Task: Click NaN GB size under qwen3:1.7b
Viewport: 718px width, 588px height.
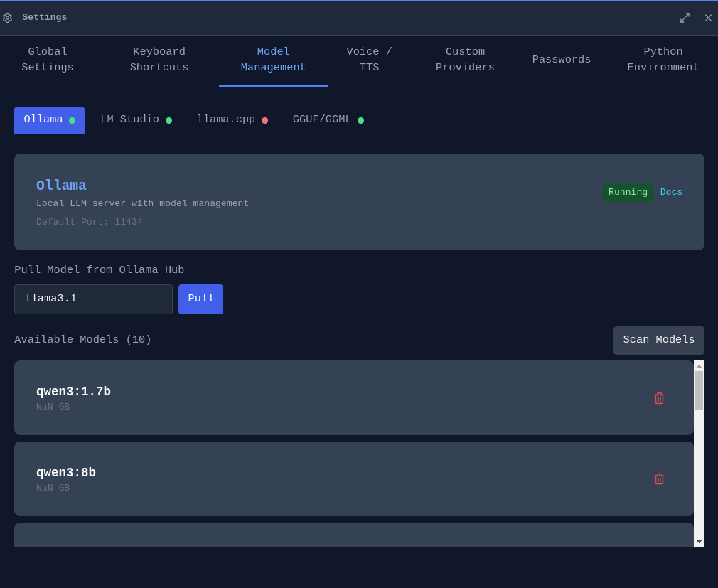Action: tap(53, 407)
